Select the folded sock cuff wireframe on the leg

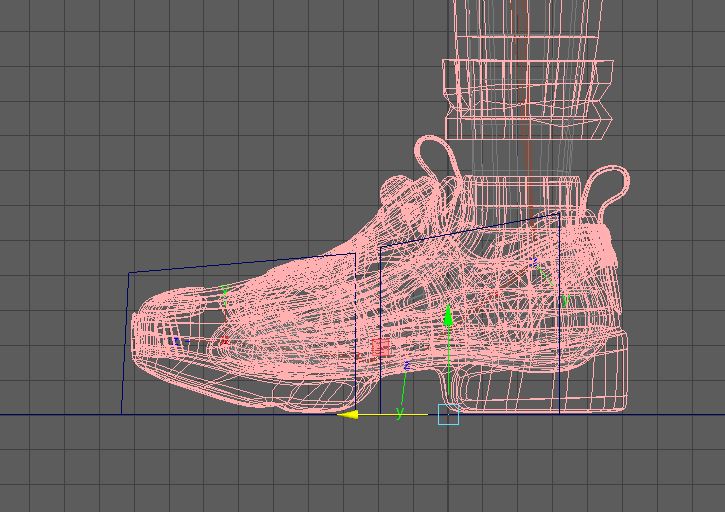pyautogui.click(x=527, y=99)
